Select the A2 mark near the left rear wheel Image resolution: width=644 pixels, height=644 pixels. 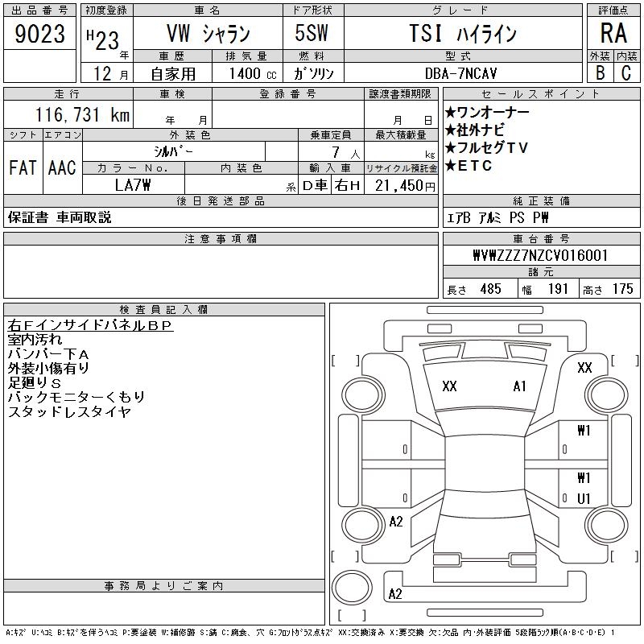(x=395, y=522)
